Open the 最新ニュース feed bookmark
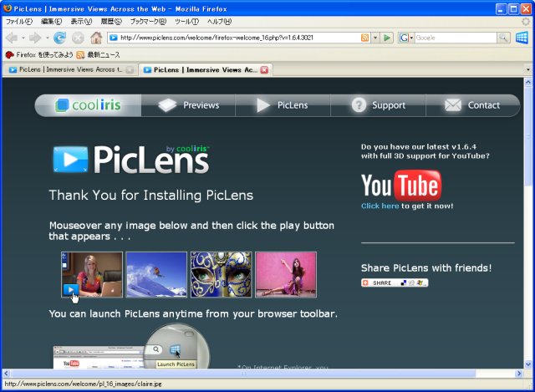This screenshot has height=392, width=535. pyautogui.click(x=99, y=54)
